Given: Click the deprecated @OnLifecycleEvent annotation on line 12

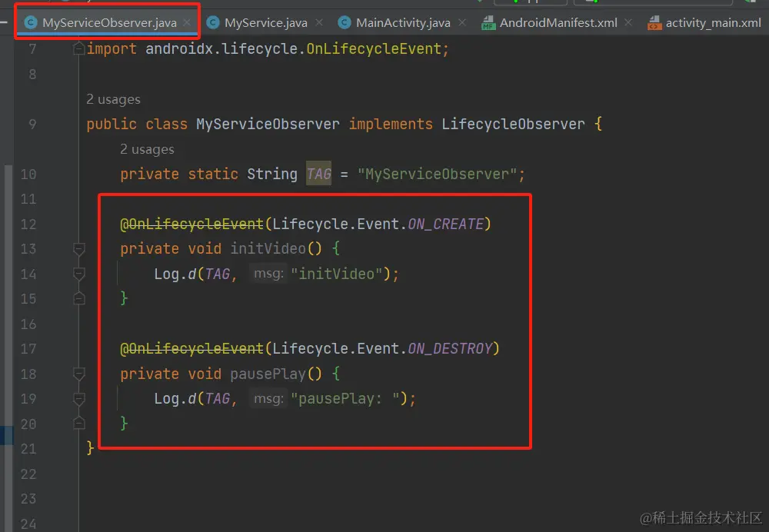Looking at the screenshot, I should [x=191, y=224].
